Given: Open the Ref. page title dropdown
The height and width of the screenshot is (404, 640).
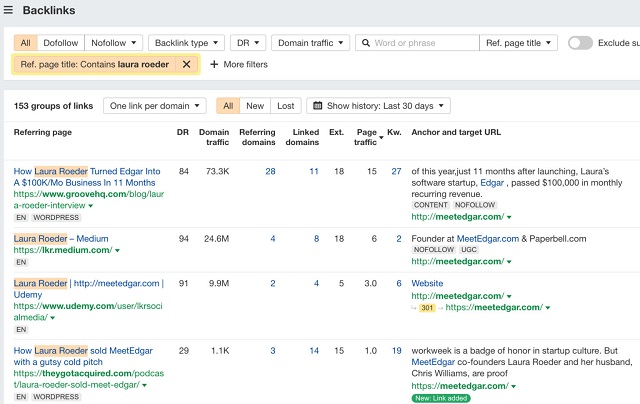Looking at the screenshot, I should click(x=518, y=43).
